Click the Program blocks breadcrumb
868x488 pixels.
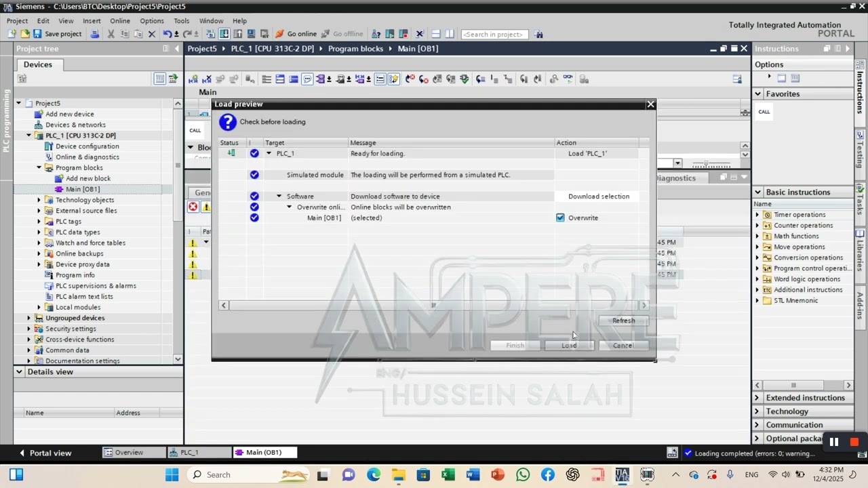pos(355,49)
